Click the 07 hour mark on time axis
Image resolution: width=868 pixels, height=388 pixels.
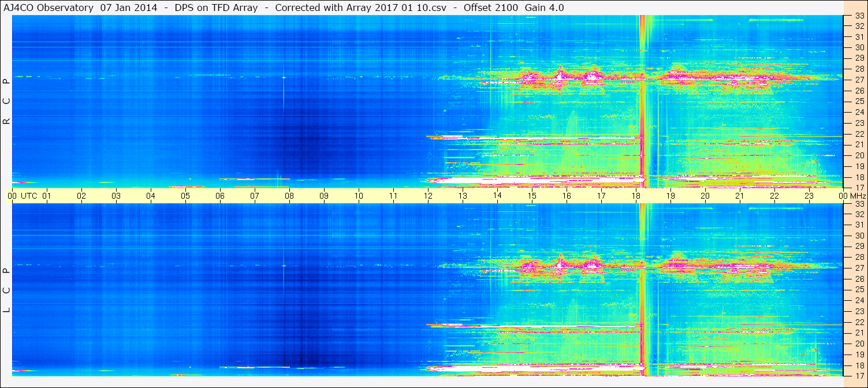(255, 196)
